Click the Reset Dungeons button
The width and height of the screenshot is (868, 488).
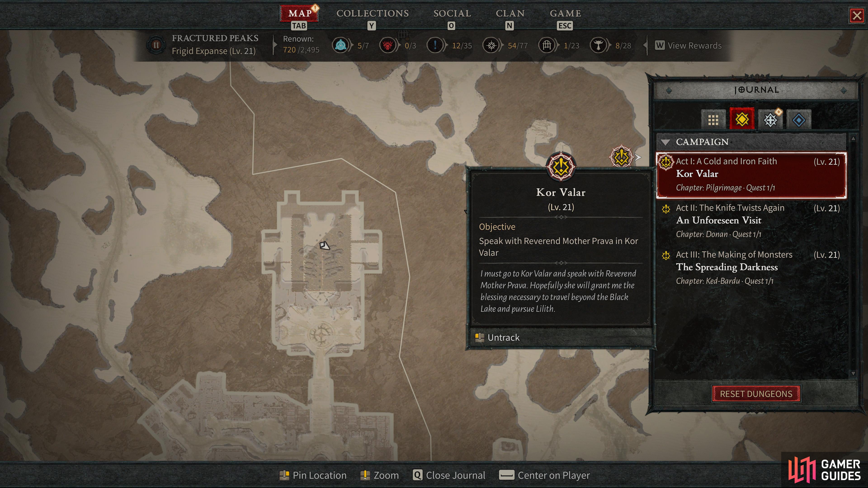756,394
